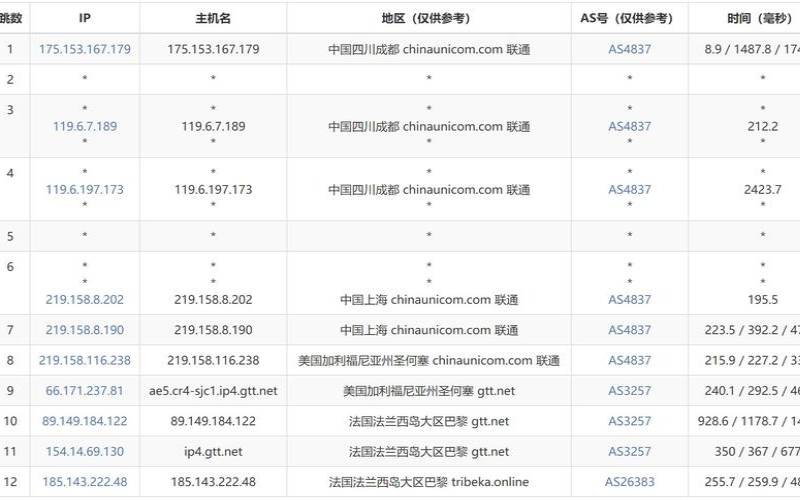Open the AS26383 link

click(629, 482)
